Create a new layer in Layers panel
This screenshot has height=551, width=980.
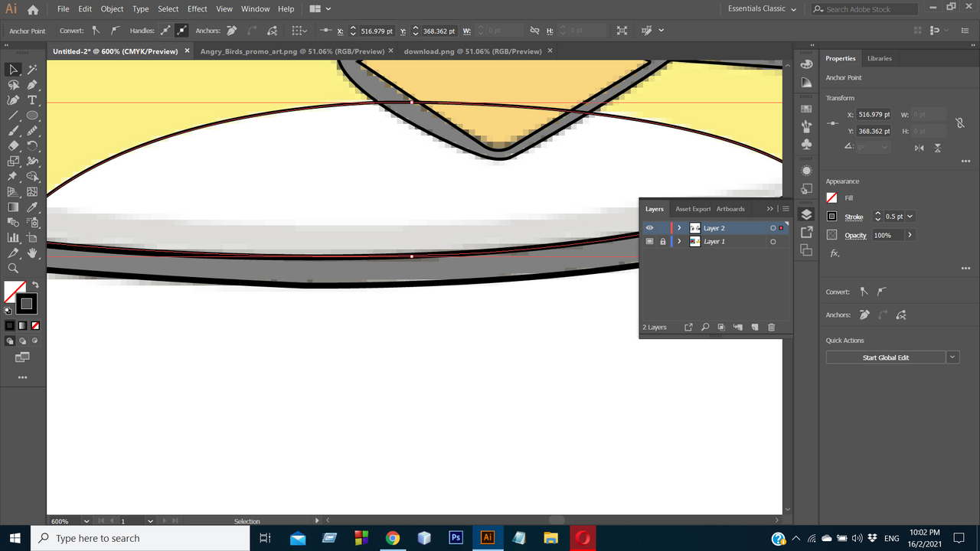pos(754,328)
